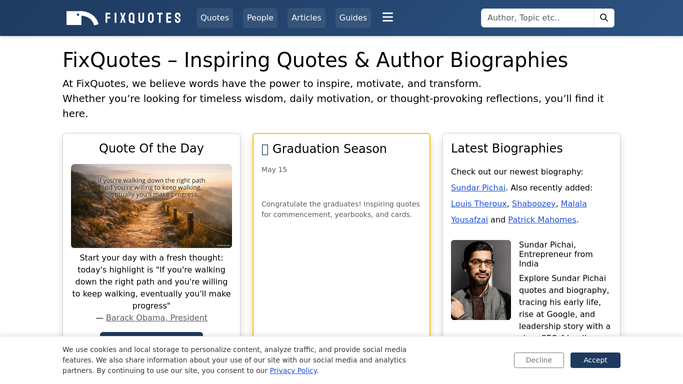Open the Guides nav item
Screen dimensions: 683x384
[353, 18]
